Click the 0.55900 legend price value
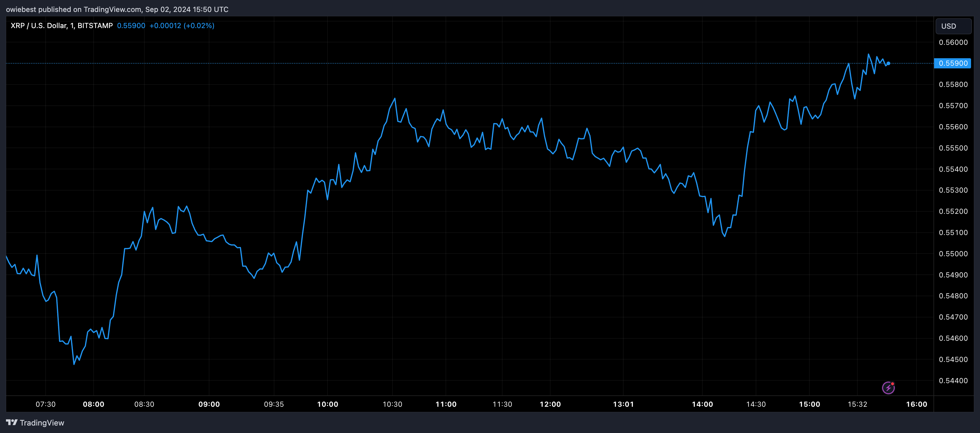This screenshot has height=433, width=980. coord(131,25)
